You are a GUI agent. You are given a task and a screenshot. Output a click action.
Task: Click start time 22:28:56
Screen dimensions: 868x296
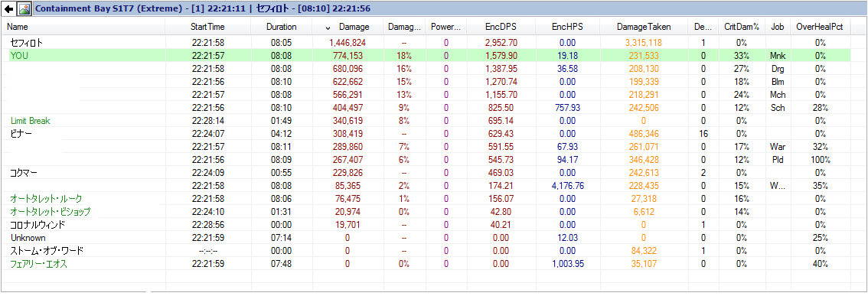(207, 224)
